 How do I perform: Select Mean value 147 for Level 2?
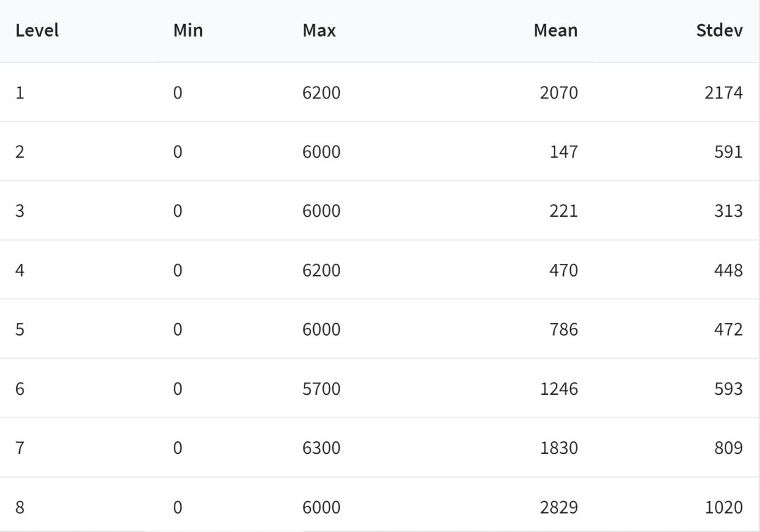[x=564, y=151]
